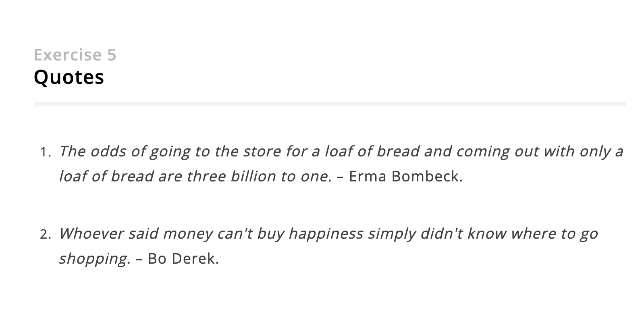
Task: Click the word "store" in first quote
Action: (x=262, y=152)
